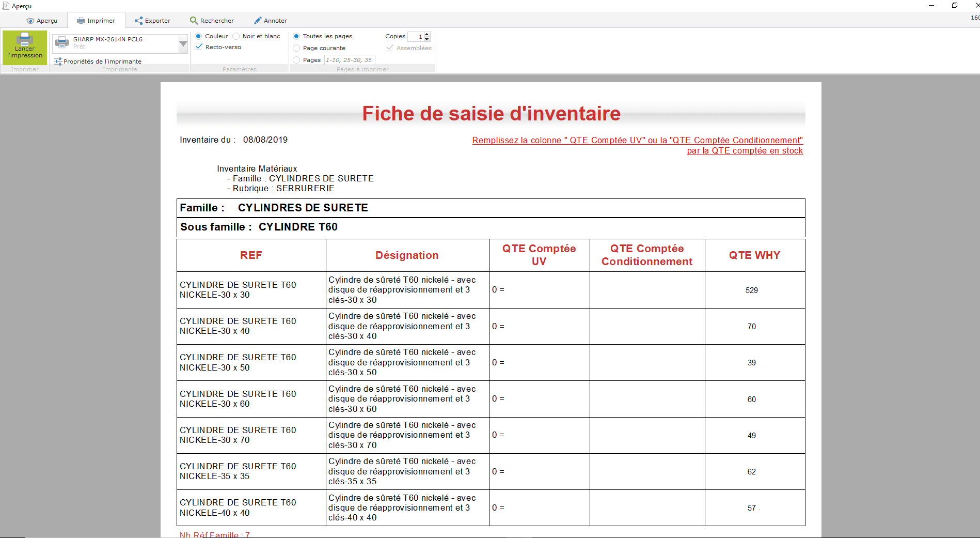Increase the Copies count with up arrow
The image size is (980, 538).
(x=427, y=34)
